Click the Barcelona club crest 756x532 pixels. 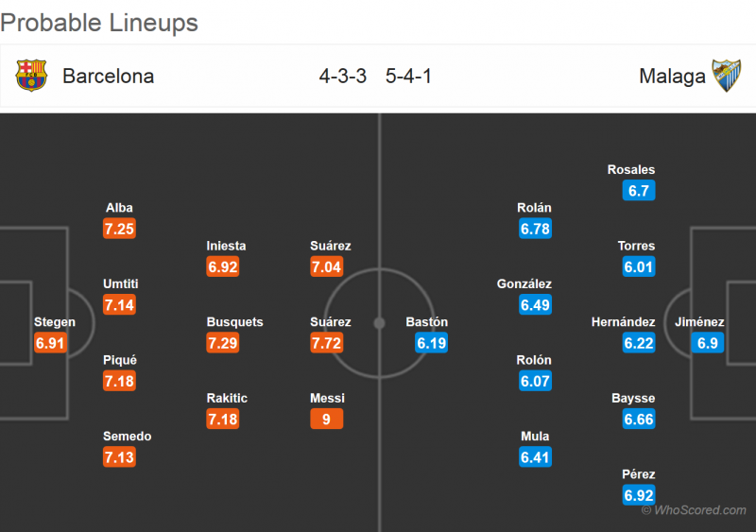(x=31, y=76)
